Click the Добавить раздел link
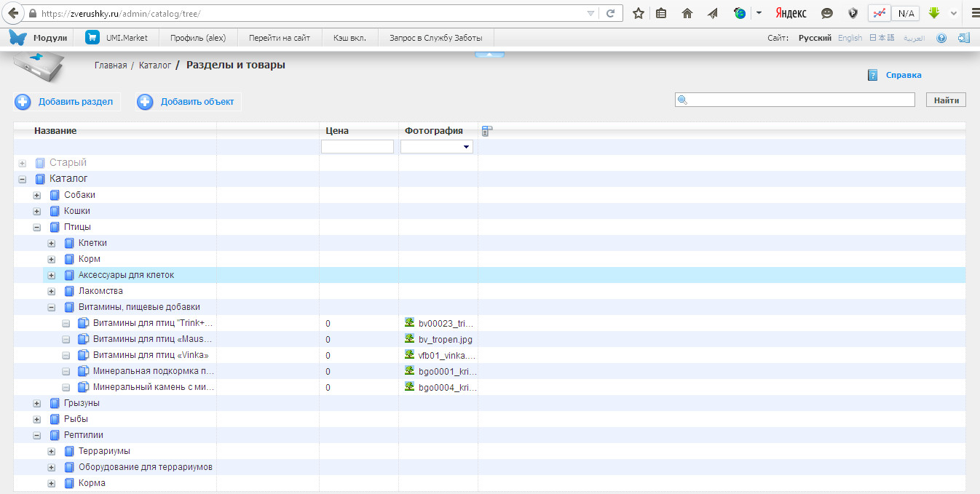 [76, 102]
